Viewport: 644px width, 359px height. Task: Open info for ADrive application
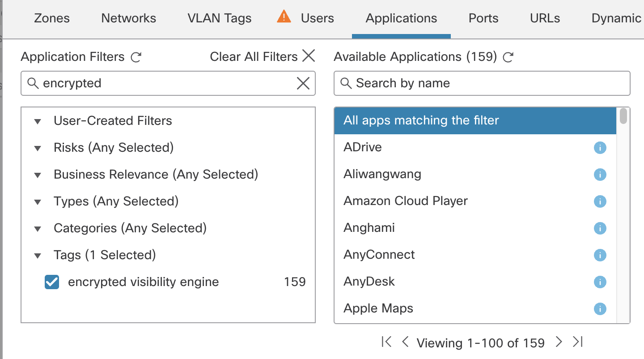point(600,148)
